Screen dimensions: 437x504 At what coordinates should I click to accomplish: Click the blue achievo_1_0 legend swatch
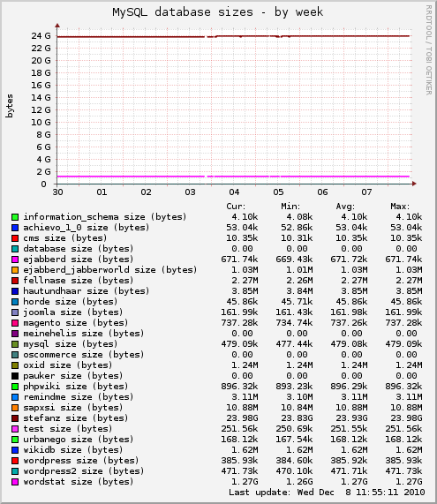click(x=15, y=228)
